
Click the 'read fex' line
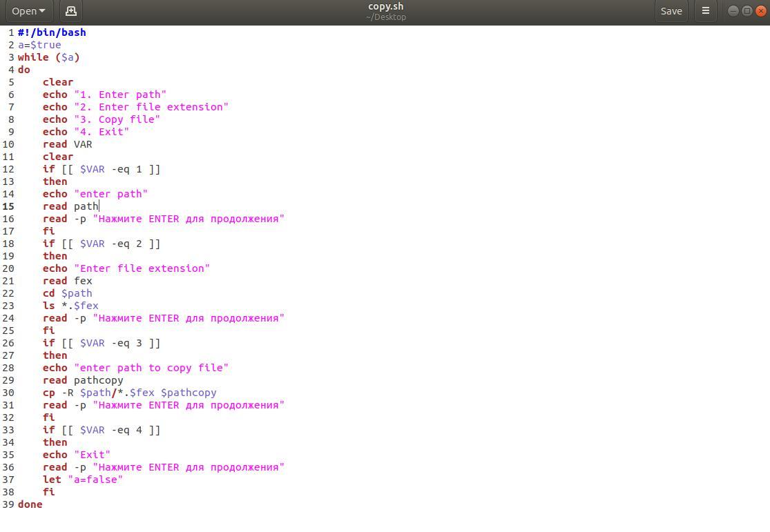(x=67, y=282)
